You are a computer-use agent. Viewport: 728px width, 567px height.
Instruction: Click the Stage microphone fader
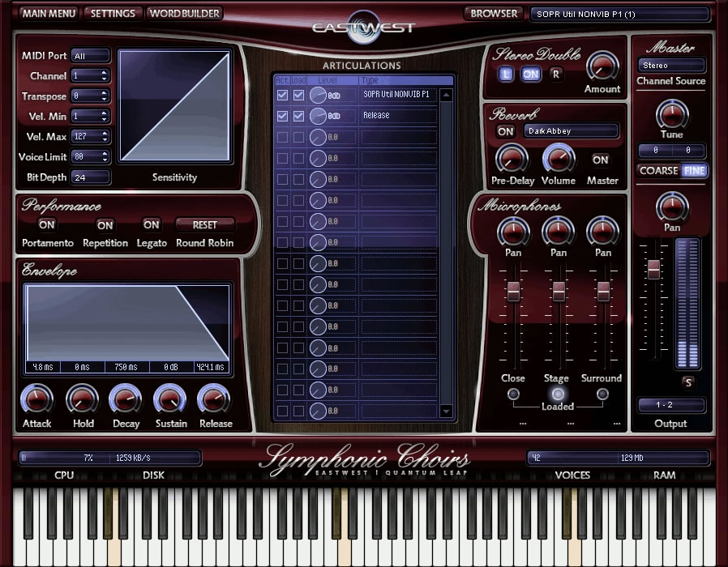pos(559,291)
